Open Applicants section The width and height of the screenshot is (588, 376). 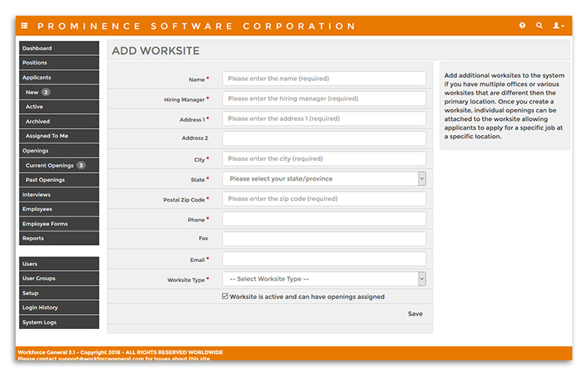click(x=60, y=78)
